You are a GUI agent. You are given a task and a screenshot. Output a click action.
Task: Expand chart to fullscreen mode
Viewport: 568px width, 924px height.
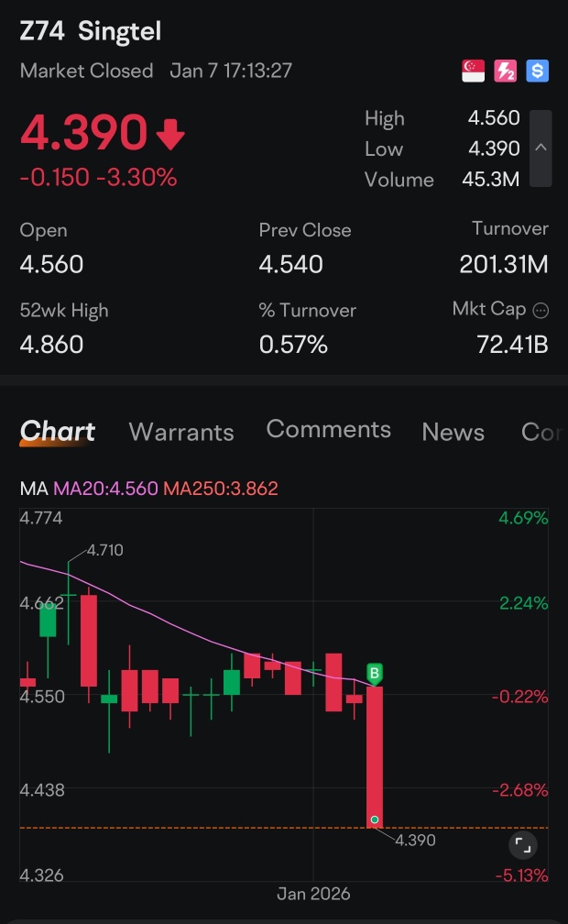pyautogui.click(x=522, y=845)
